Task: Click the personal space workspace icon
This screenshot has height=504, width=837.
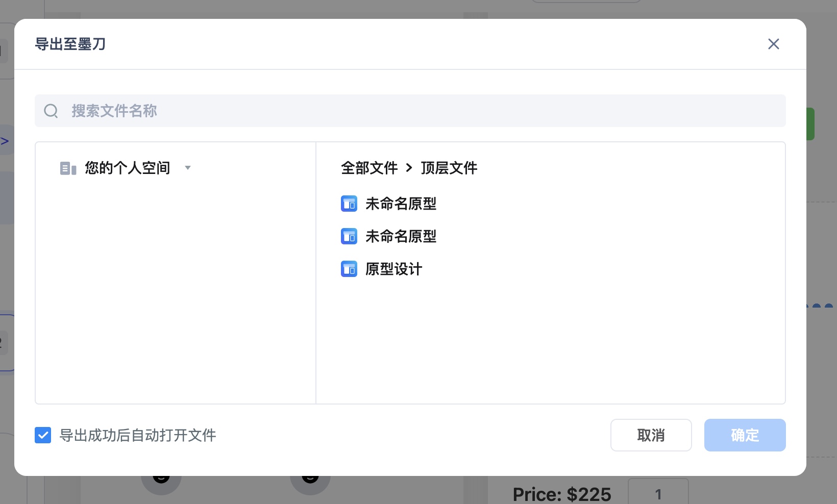Action: [68, 168]
